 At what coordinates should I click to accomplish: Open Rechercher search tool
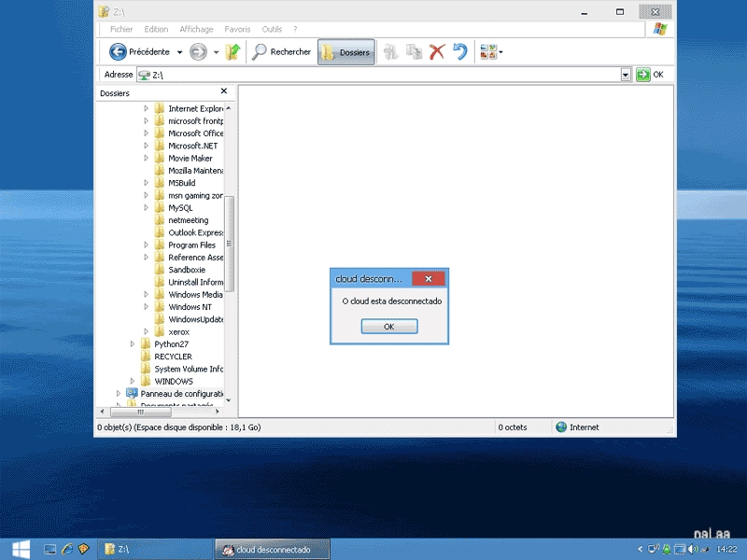click(282, 52)
